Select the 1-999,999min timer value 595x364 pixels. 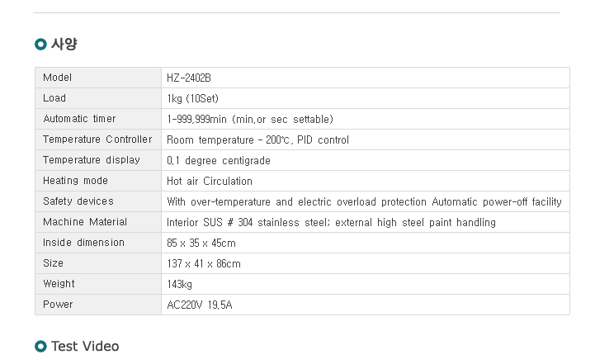click(x=250, y=119)
